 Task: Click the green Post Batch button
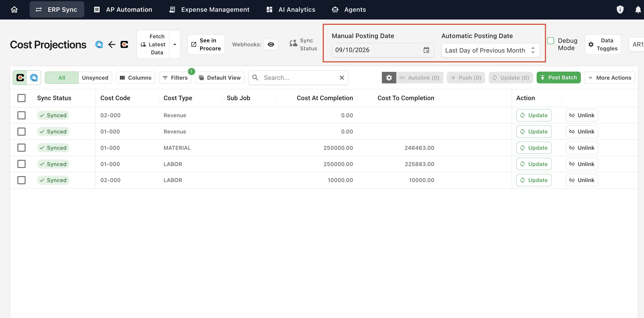(559, 78)
